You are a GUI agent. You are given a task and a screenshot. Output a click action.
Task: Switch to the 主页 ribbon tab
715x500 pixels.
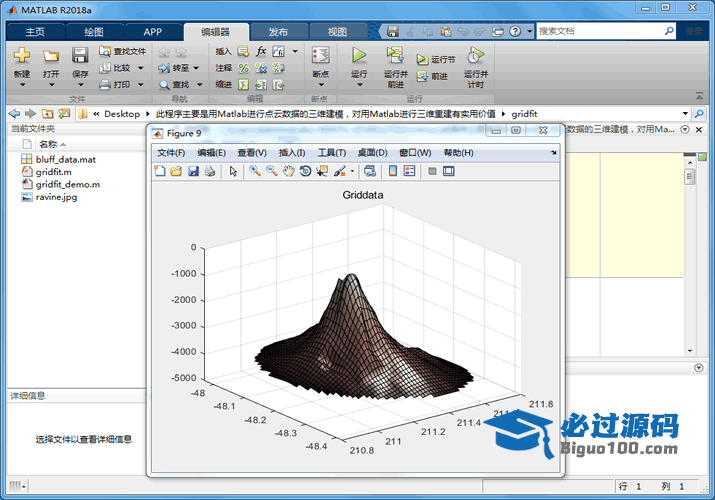click(35, 32)
